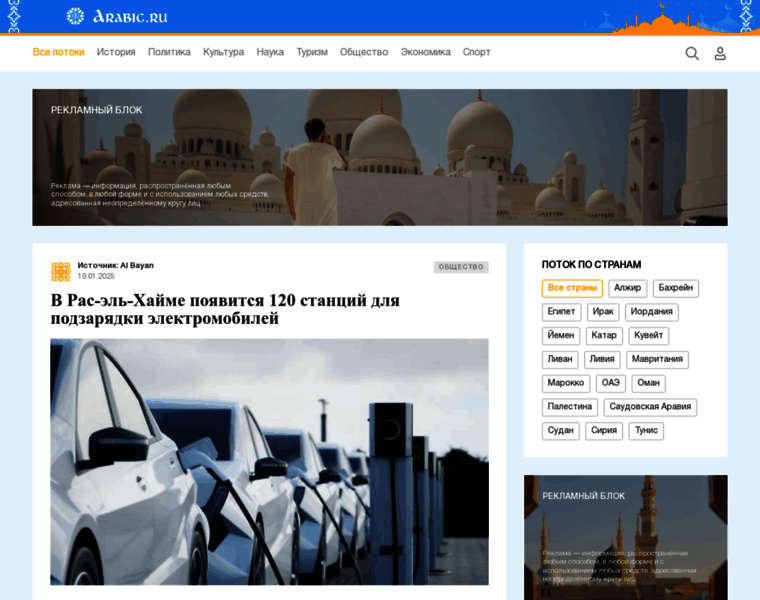Filter the stream by Мавритания
The height and width of the screenshot is (600, 760).
click(657, 360)
